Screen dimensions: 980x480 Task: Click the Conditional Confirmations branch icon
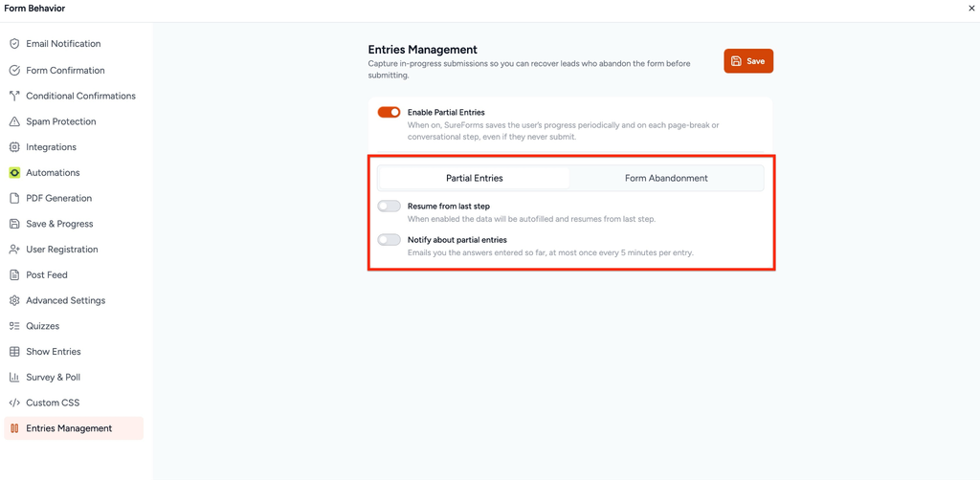tap(14, 97)
